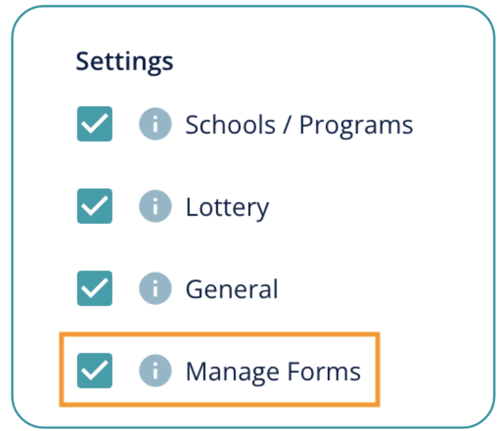504x431 pixels.
Task: Click the checkmark inside the orange-highlighted row
Action: [95, 370]
